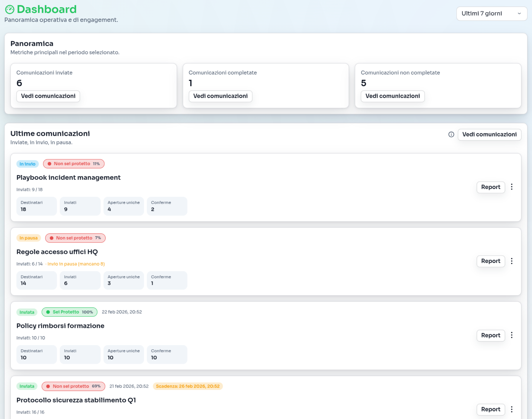The image size is (532, 419).
Task: Open Report for Playbook incident management
Action: 491,187
